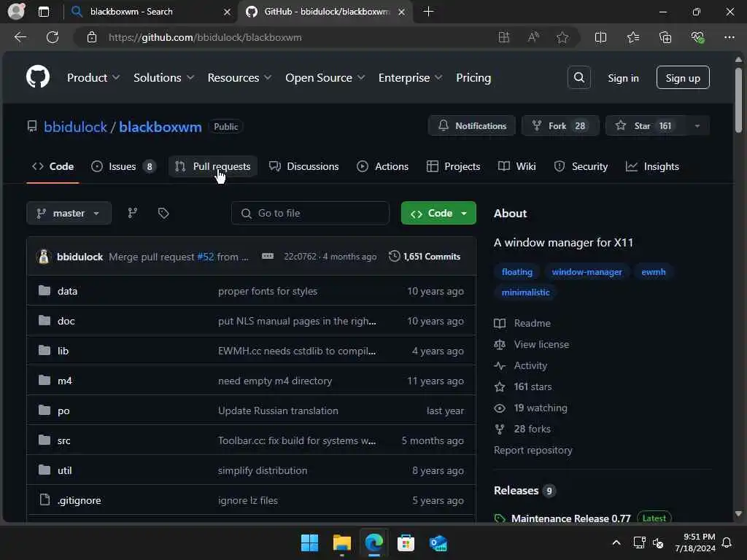This screenshot has width=747, height=560.
Task: Click the window-manager topic tag
Action: point(587,272)
